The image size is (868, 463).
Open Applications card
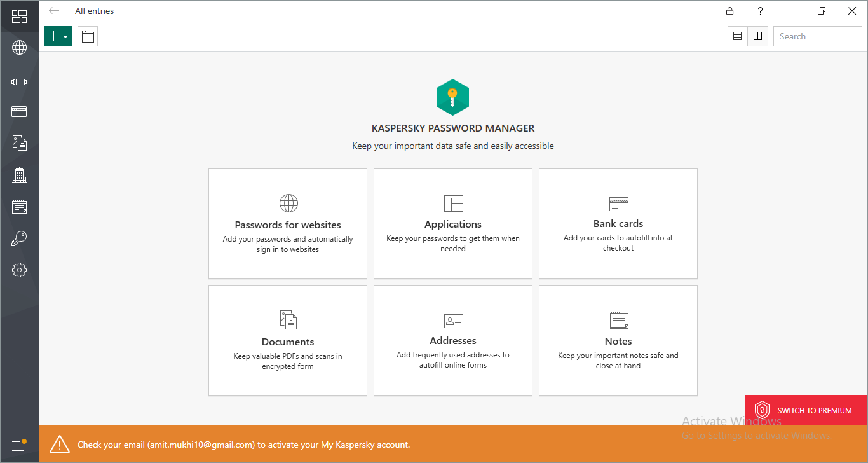click(453, 223)
